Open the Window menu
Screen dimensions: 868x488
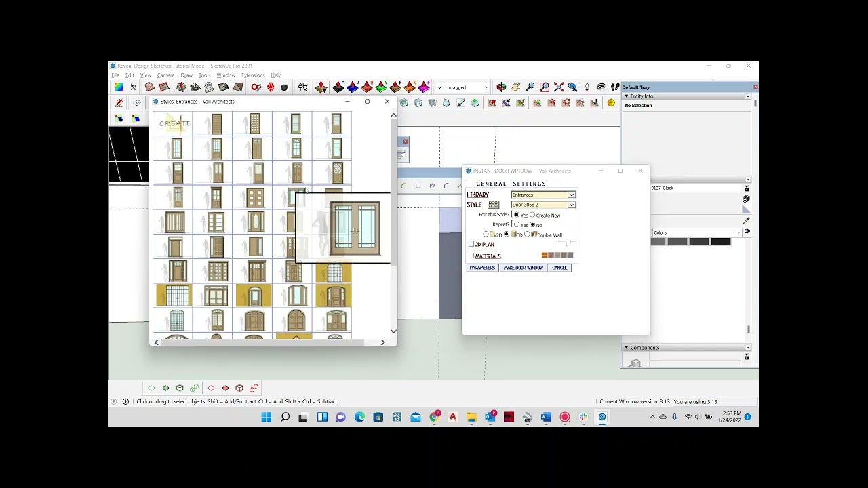tap(226, 75)
